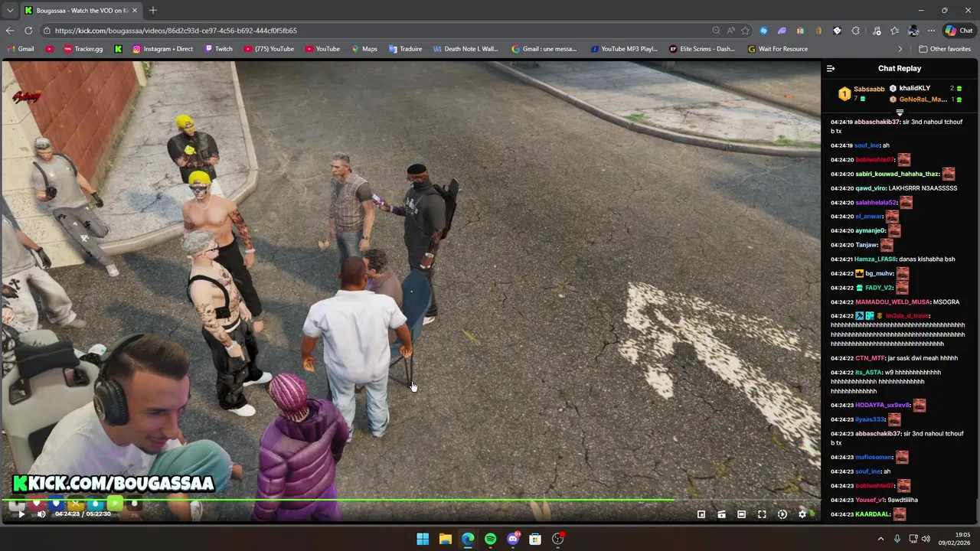Open Wait For Resource bookmark

(x=777, y=49)
